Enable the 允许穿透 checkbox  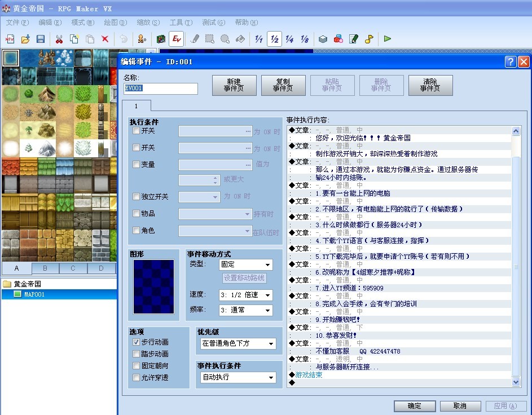pyautogui.click(x=136, y=377)
